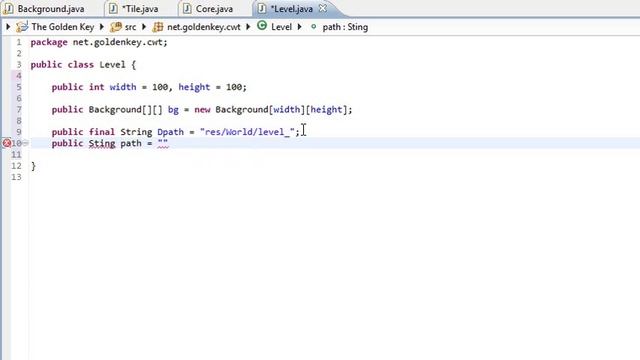Click the path : Sting breadcrumb
Screen dimensions: 640x360
click(345, 27)
